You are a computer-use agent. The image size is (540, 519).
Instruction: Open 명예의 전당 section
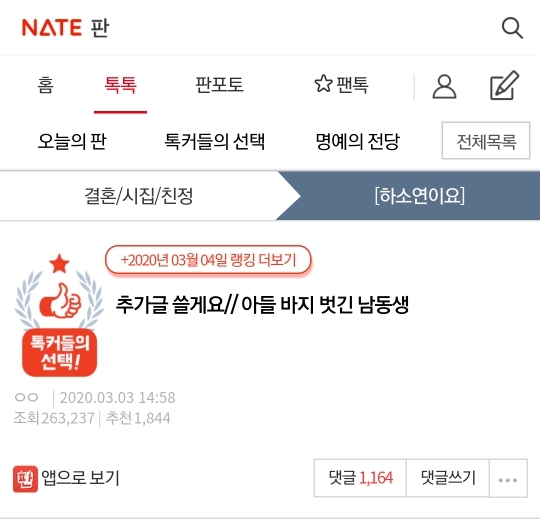pyautogui.click(x=357, y=141)
